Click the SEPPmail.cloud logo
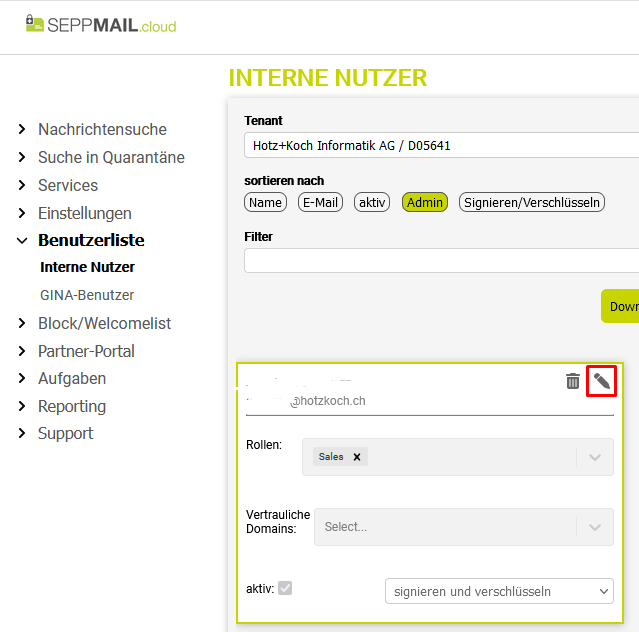This screenshot has width=639, height=632. [101, 25]
